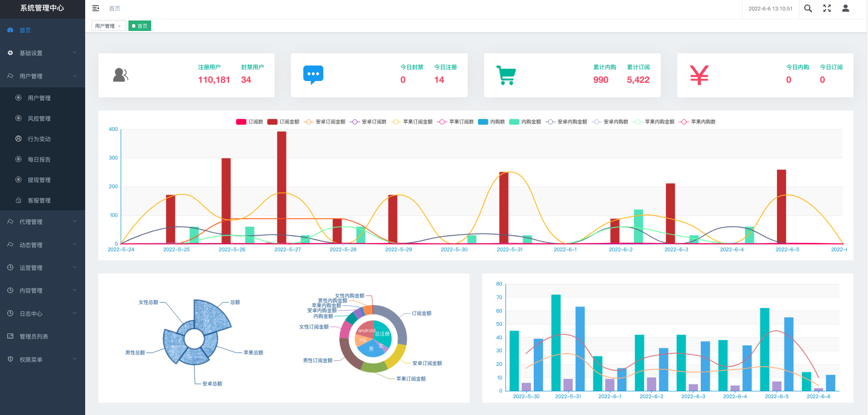Screen dimensions: 868x415
Task: Click the android slice in the inner pie
Action: [x=365, y=329]
